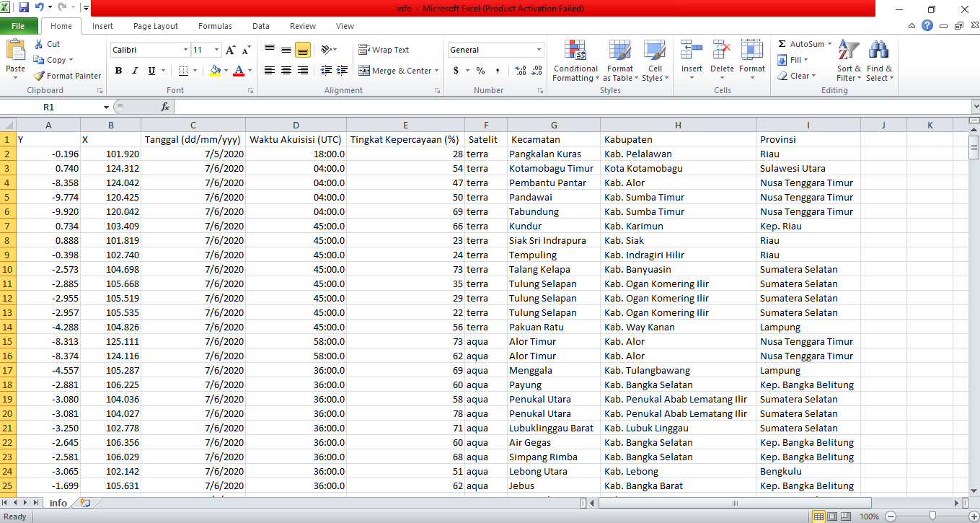This screenshot has height=523, width=980.
Task: Select column G header
Action: coord(554,125)
